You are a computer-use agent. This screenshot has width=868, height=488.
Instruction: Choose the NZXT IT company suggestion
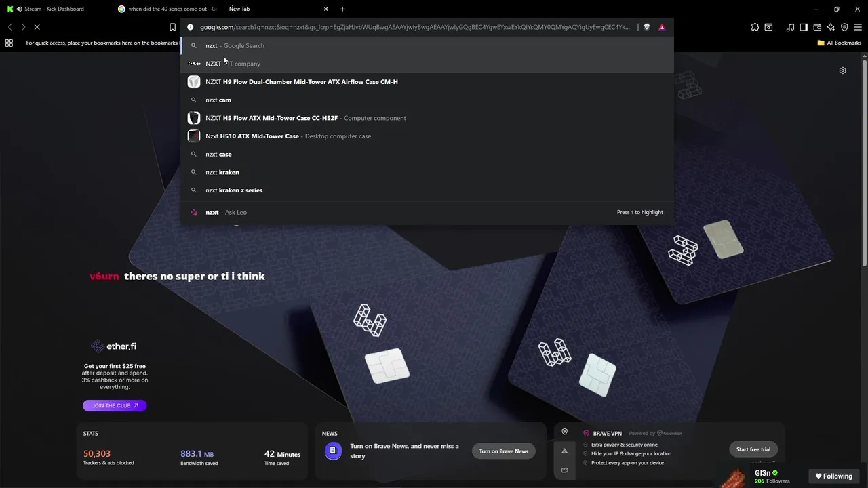(x=427, y=64)
